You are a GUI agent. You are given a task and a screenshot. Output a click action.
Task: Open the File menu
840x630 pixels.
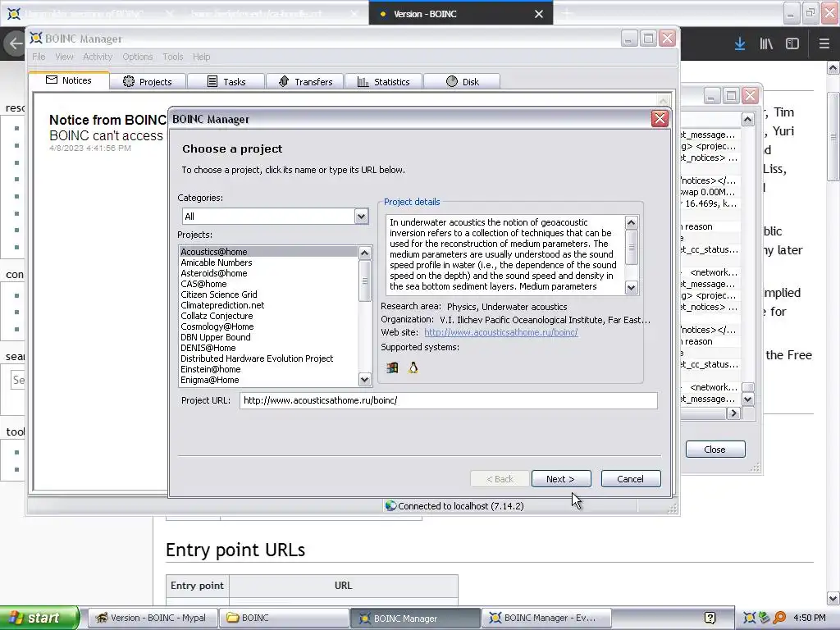[39, 57]
